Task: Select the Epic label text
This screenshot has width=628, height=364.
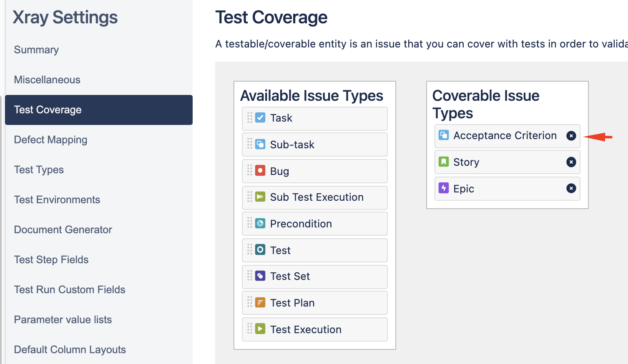Action: click(464, 189)
